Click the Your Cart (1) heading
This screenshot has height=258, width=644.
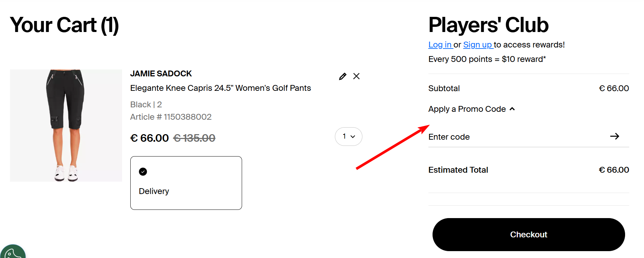click(x=64, y=25)
